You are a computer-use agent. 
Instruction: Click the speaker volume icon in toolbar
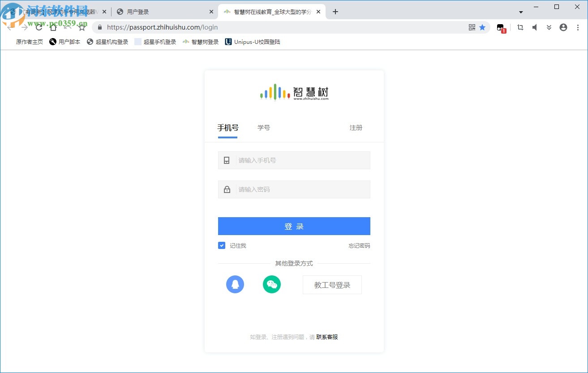point(534,27)
